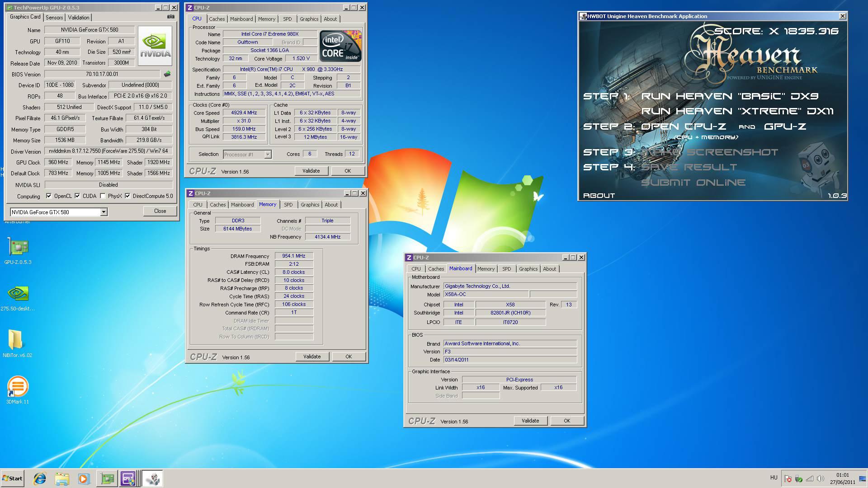Viewport: 868px width, 488px height.
Task: Click the Show Desktop button in the tray
Action: (863, 479)
